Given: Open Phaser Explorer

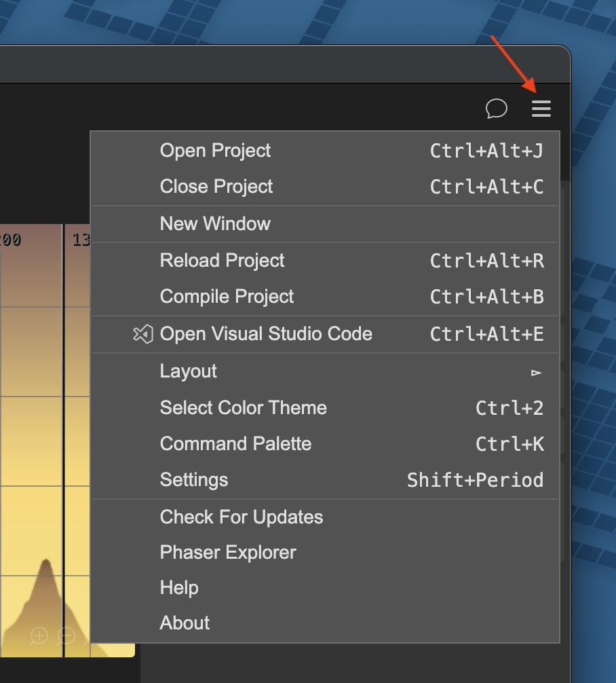Looking at the screenshot, I should (228, 553).
